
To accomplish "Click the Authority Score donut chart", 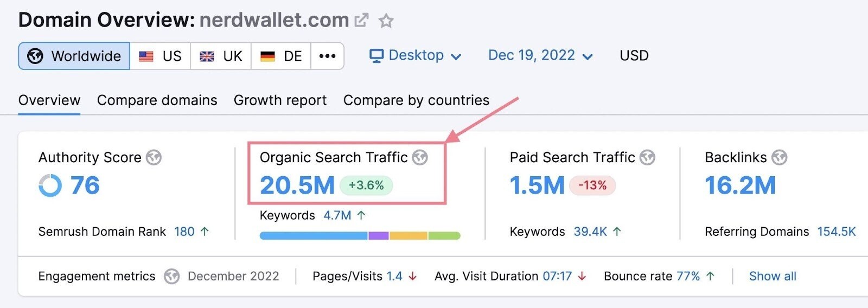I will click(x=50, y=185).
